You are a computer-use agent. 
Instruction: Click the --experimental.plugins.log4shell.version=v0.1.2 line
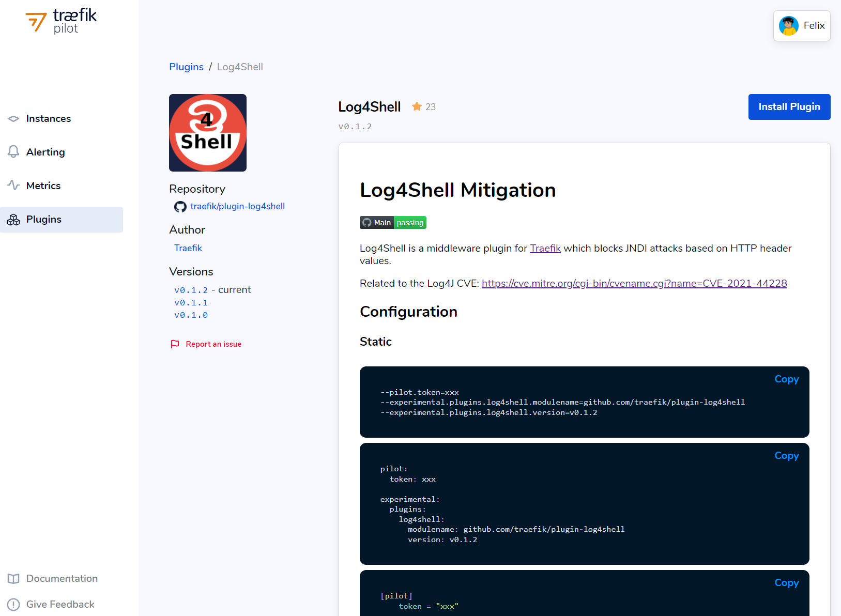(x=489, y=413)
